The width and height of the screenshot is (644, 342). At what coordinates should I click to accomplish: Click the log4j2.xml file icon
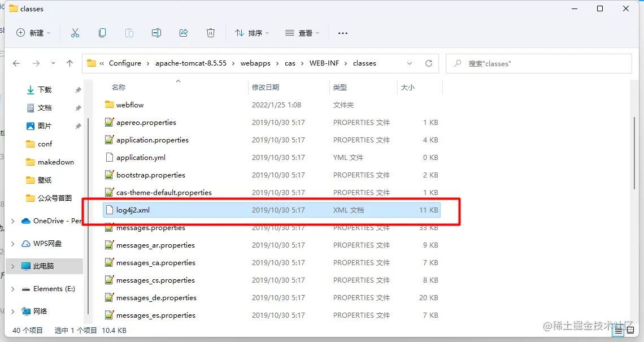pyautogui.click(x=109, y=210)
